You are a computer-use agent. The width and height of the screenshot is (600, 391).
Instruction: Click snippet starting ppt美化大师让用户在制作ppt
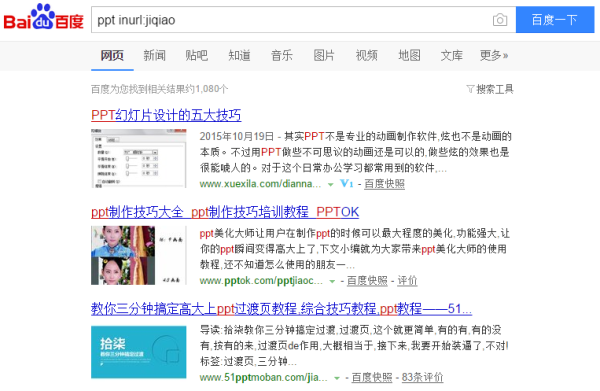355,249
